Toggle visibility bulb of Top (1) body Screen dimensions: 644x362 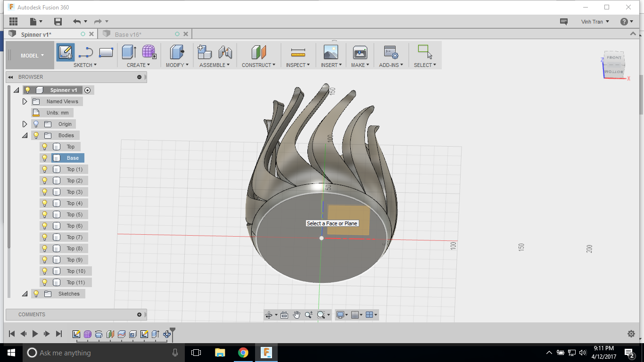click(x=45, y=169)
